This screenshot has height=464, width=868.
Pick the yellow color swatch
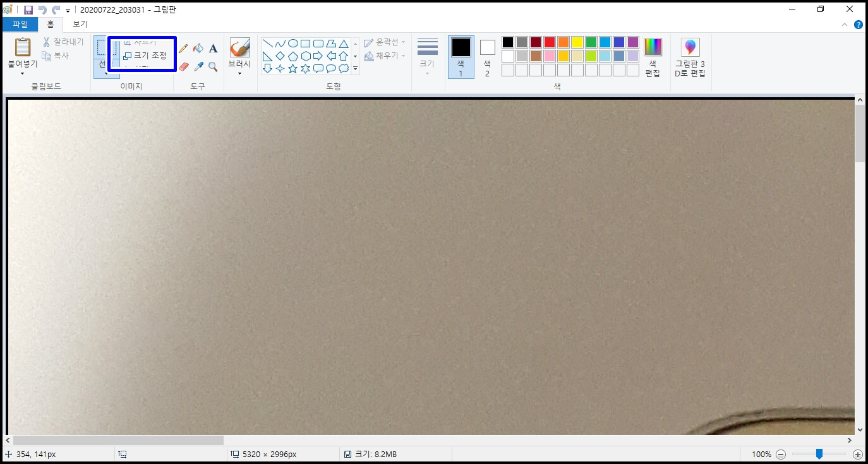pyautogui.click(x=577, y=42)
